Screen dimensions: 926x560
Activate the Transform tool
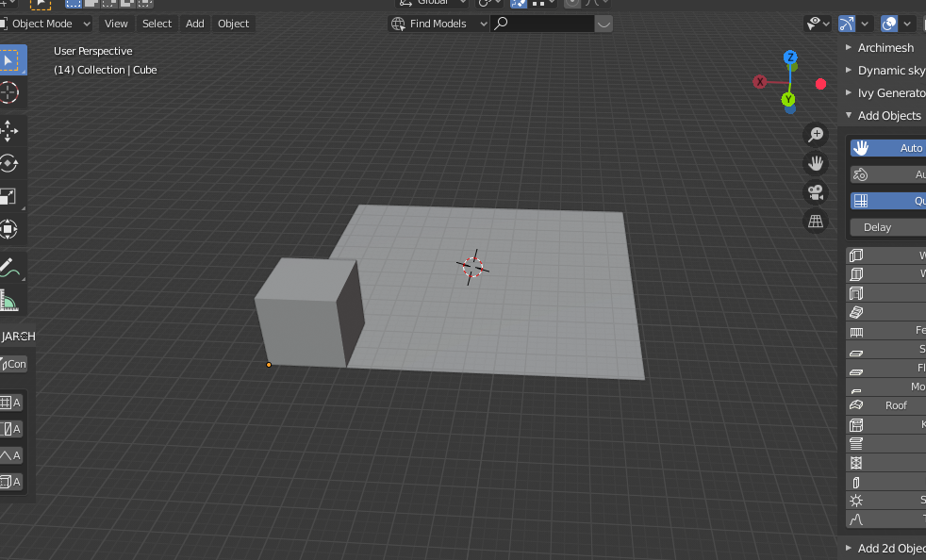(x=10, y=228)
